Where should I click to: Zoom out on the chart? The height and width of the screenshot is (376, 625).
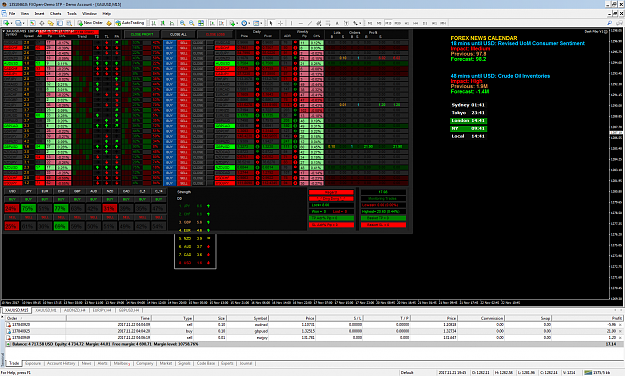(x=192, y=23)
